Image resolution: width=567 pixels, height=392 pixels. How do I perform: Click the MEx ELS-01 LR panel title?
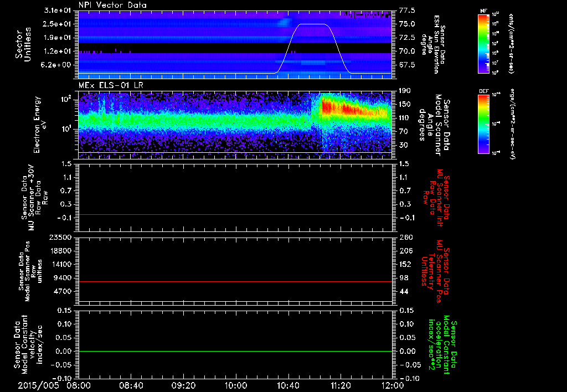pos(111,86)
